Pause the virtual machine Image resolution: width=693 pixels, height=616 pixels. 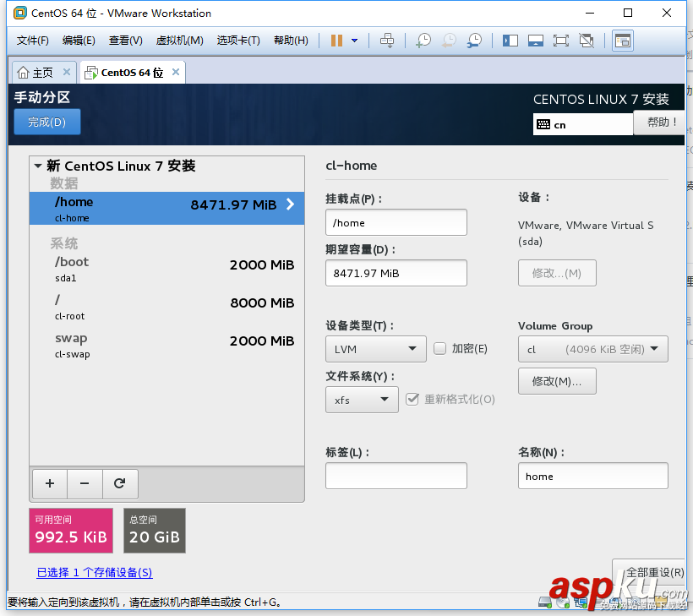click(x=336, y=41)
